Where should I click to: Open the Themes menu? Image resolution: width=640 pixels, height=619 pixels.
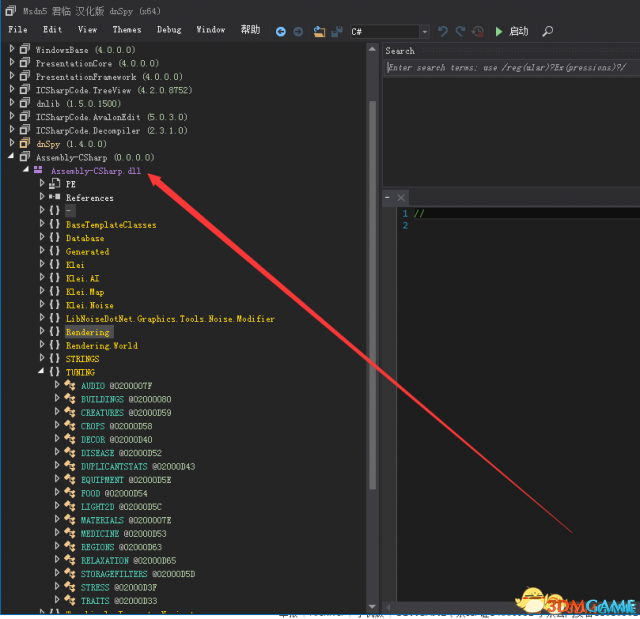pos(127,30)
